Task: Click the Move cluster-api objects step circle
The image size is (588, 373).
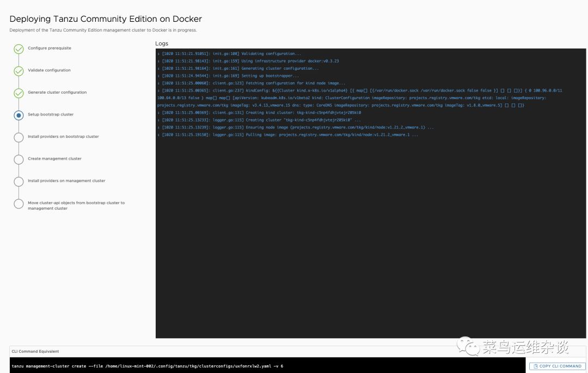Action: [x=19, y=204]
